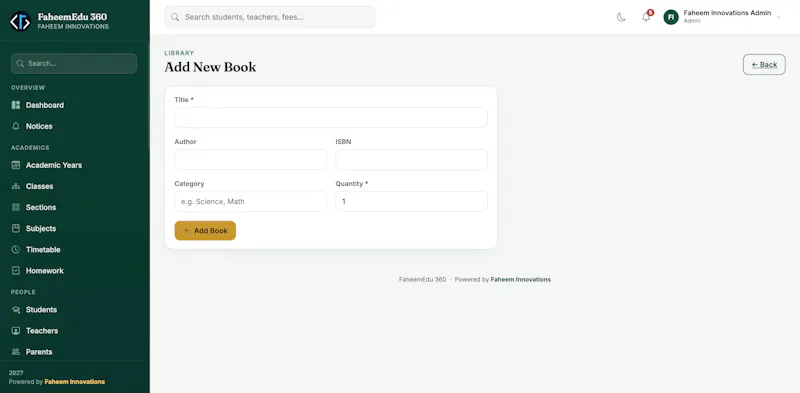
Task: Focus the Quantity input field
Action: (x=411, y=202)
